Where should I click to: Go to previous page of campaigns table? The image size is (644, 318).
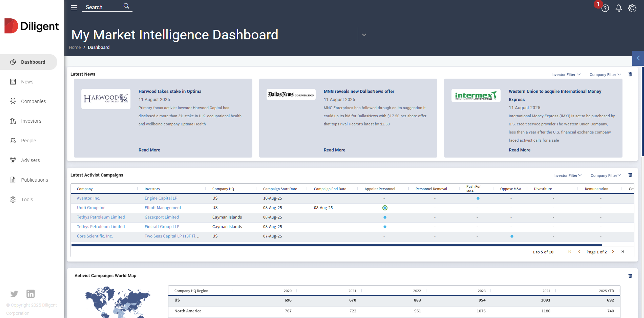tap(579, 252)
